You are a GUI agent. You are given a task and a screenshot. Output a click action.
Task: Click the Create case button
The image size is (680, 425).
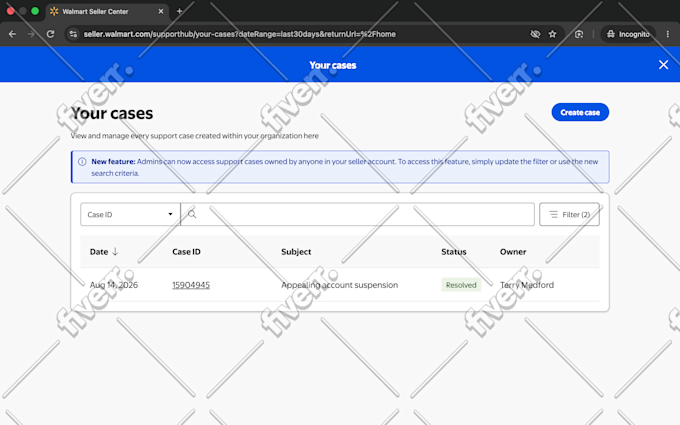tap(580, 112)
